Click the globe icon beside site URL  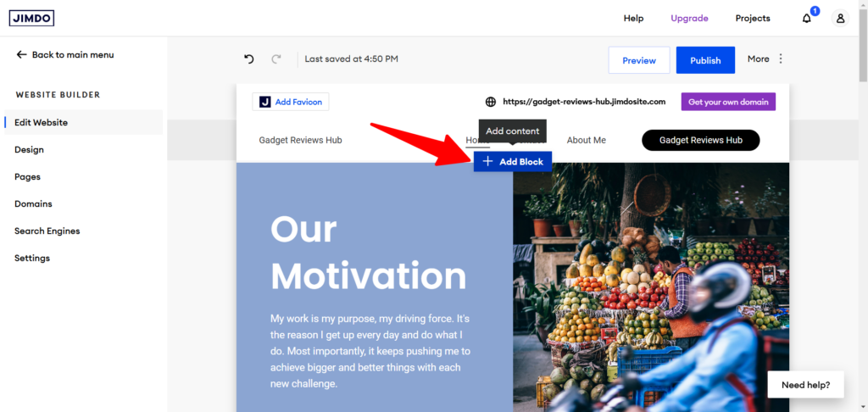(490, 102)
